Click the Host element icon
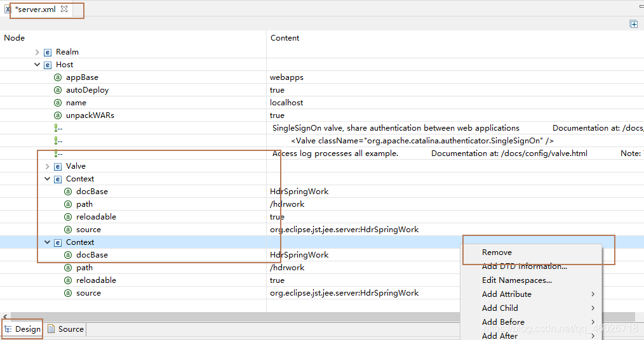Image resolution: width=644 pixels, height=340 pixels. coord(48,65)
